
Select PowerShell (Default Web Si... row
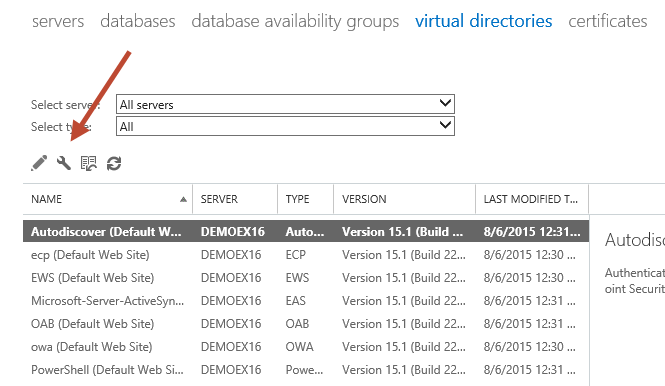tap(306, 369)
